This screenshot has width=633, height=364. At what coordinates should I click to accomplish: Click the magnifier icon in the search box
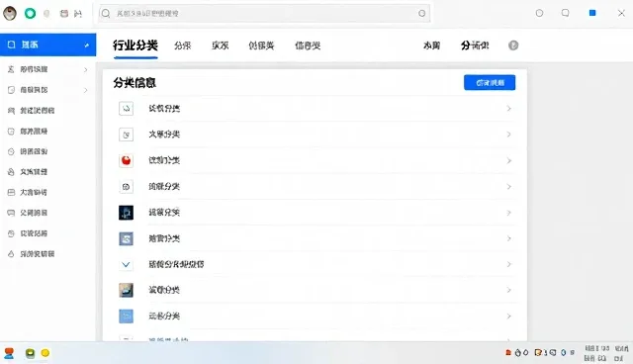pos(106,13)
